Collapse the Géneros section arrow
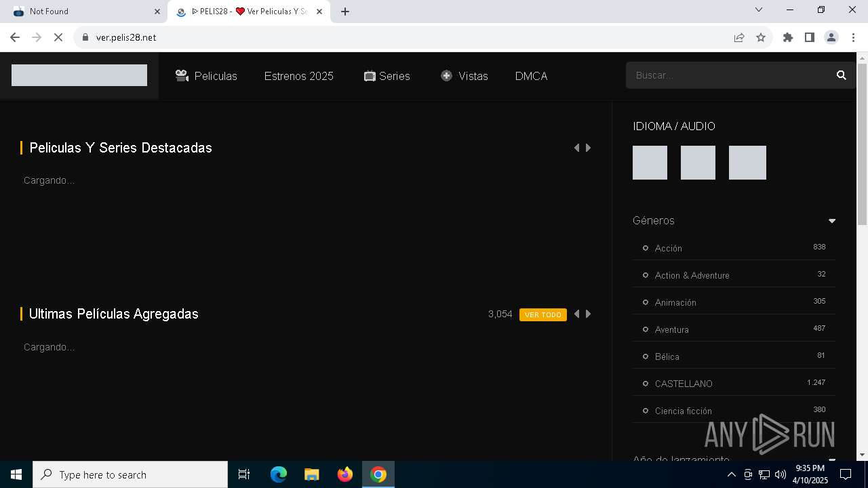 (832, 221)
